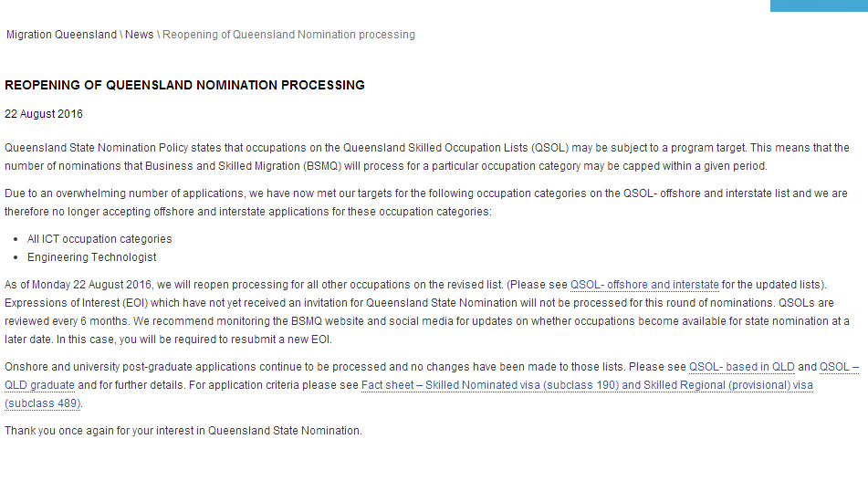868x481 pixels.
Task: Click the paragraph starting 'Onshore and university post-graduate'
Action: (183, 367)
